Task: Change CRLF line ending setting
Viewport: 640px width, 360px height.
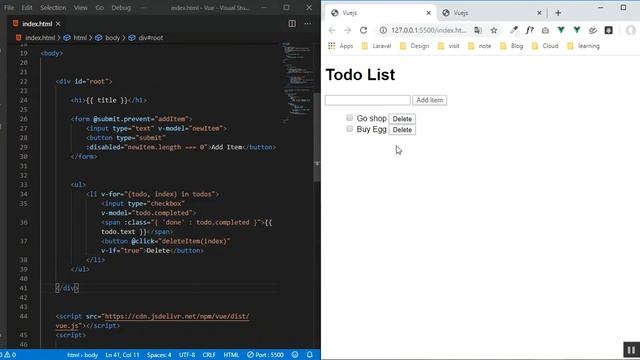Action: coord(209,355)
